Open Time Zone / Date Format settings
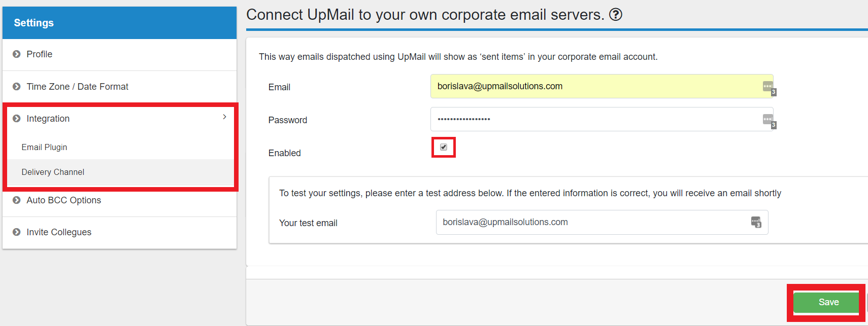Viewport: 868px width, 326px height. tap(78, 87)
